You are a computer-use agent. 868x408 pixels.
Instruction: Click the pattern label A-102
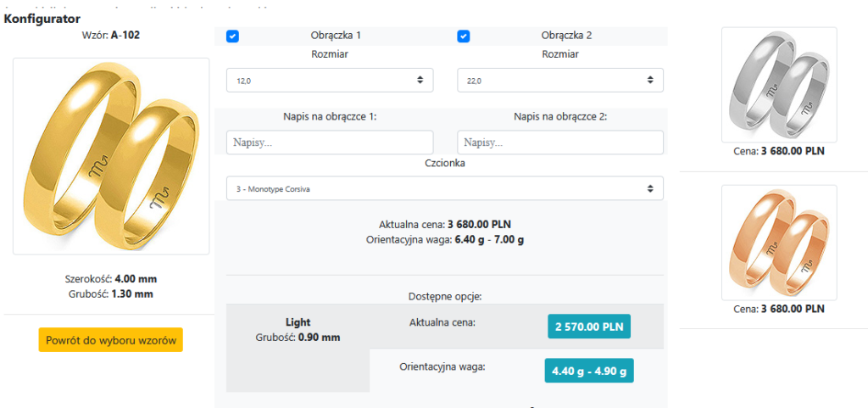point(125,36)
